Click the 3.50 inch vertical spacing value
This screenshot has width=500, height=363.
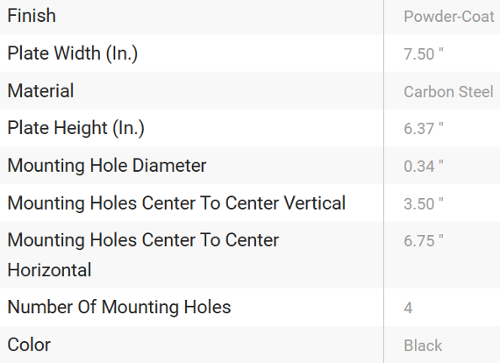[423, 204]
